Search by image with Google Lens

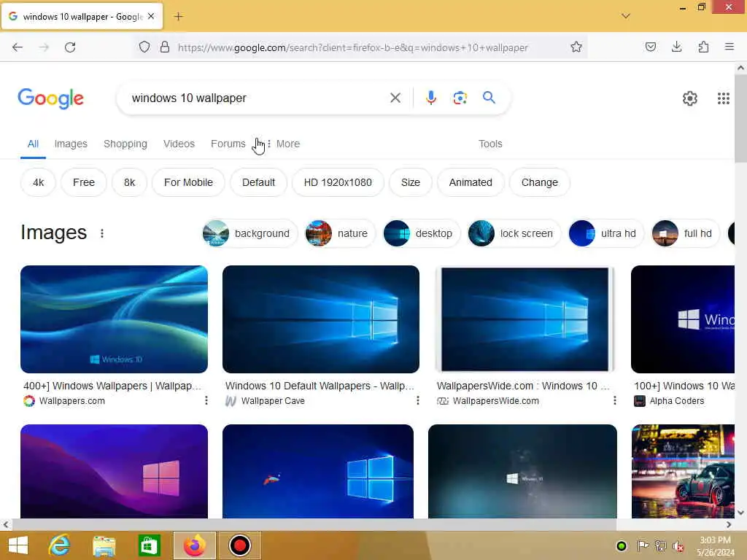[460, 98]
